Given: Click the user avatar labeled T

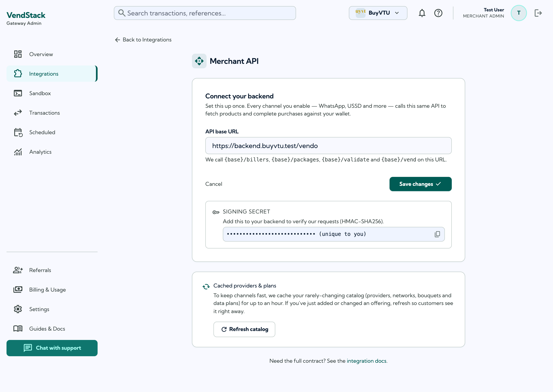Looking at the screenshot, I should tap(518, 13).
